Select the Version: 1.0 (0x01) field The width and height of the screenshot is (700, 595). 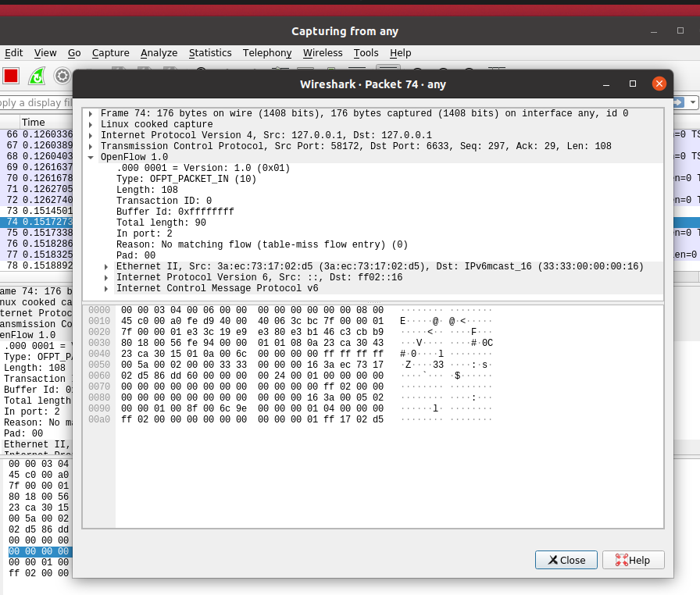click(x=203, y=168)
